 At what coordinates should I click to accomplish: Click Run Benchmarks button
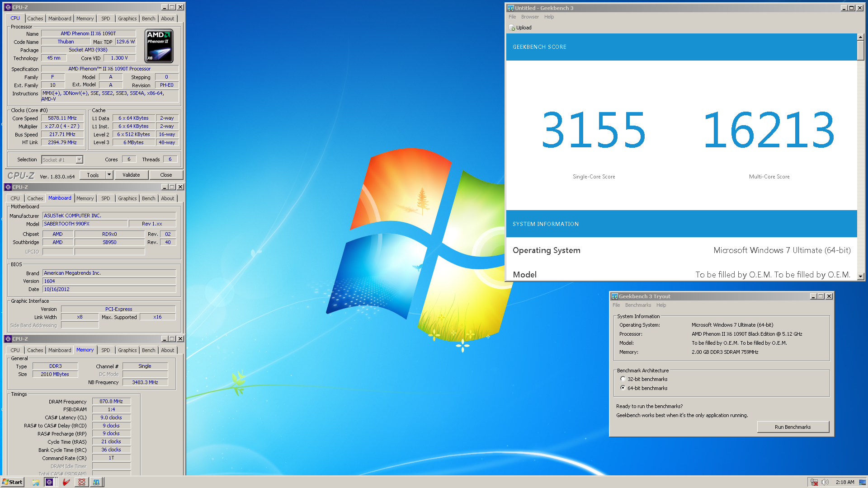tap(793, 427)
